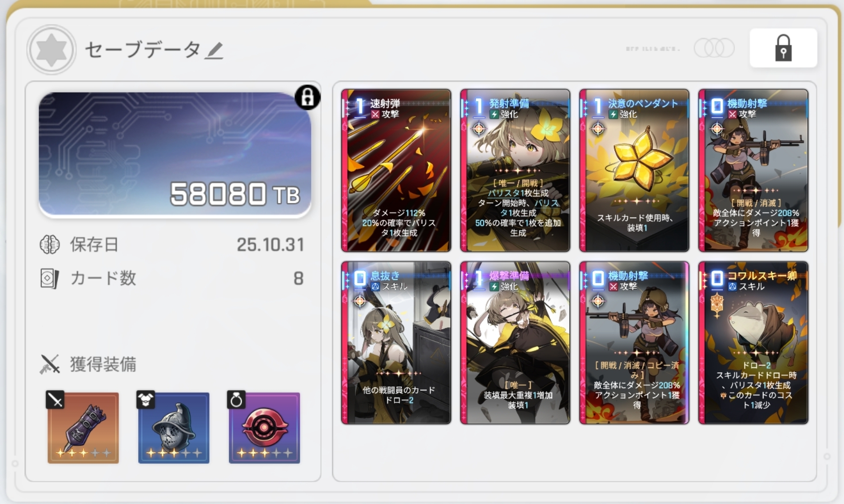Toggle the padlock lock button top right

[x=783, y=48]
